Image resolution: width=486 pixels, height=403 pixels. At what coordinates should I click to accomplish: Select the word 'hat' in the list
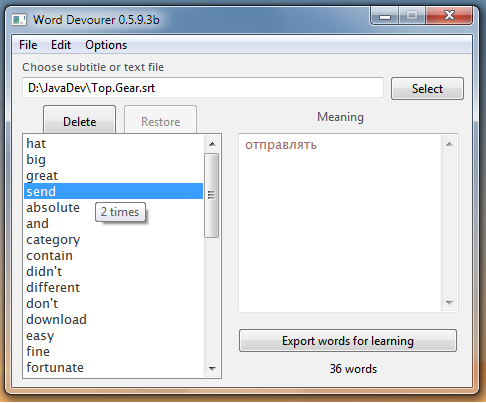pyautogui.click(x=113, y=144)
